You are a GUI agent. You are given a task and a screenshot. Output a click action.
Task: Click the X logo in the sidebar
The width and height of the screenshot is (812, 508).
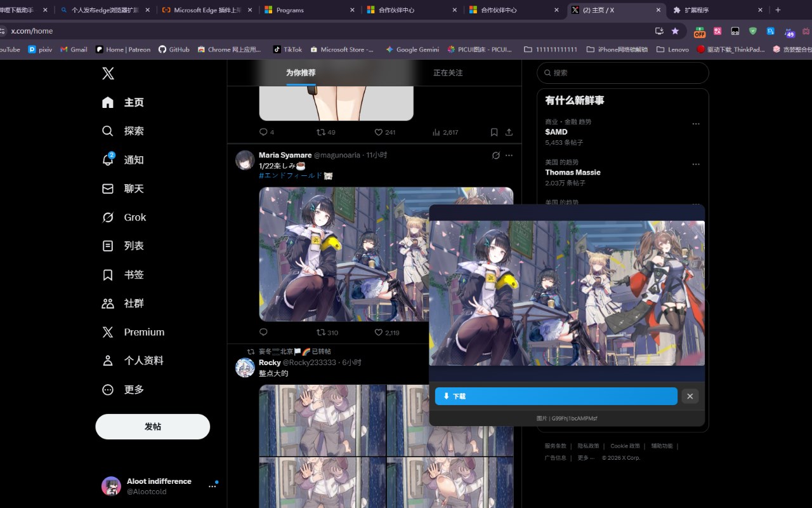coord(108,74)
